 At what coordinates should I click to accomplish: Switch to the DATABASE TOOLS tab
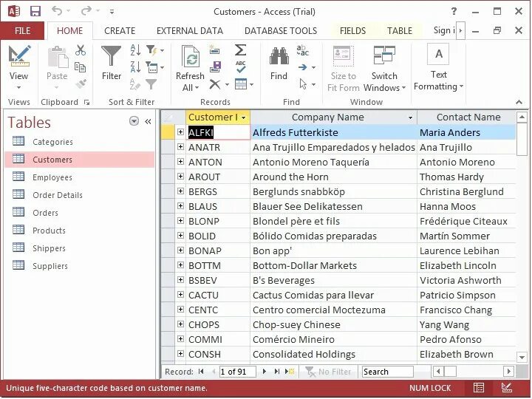tap(281, 30)
